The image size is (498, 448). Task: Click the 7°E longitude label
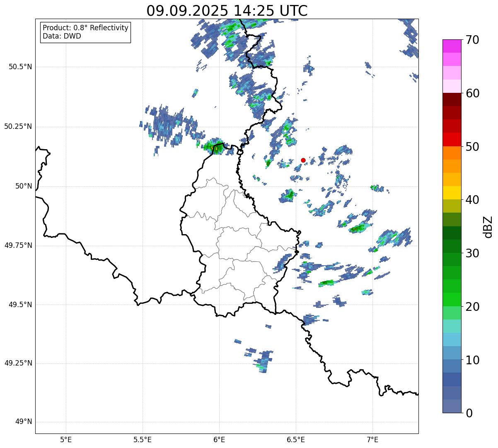point(372,440)
